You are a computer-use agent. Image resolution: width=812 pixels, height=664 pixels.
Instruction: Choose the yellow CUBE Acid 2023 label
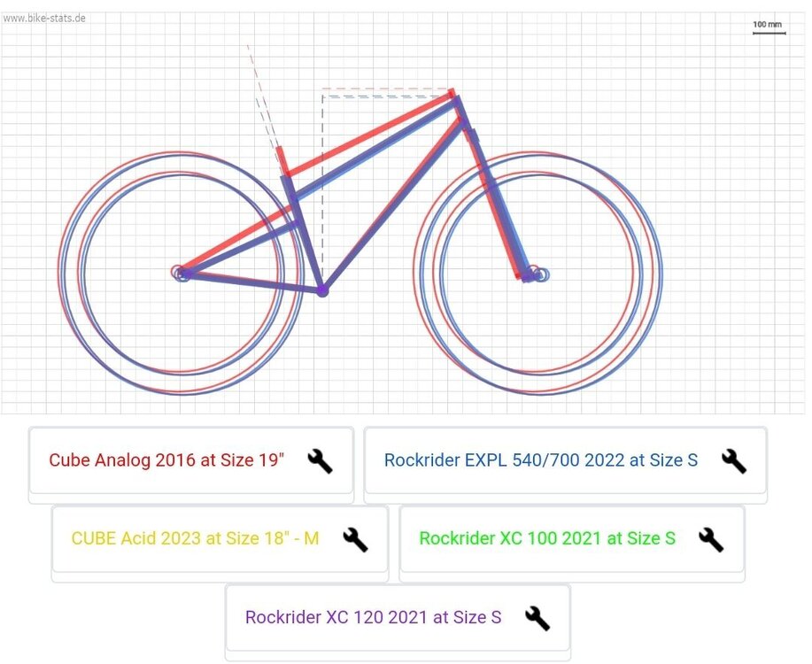coord(195,538)
